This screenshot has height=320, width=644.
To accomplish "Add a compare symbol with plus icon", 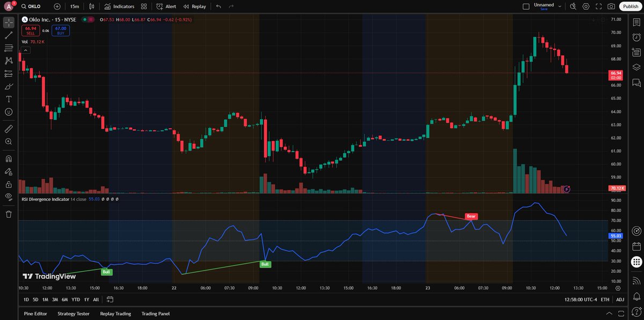I will point(57,6).
